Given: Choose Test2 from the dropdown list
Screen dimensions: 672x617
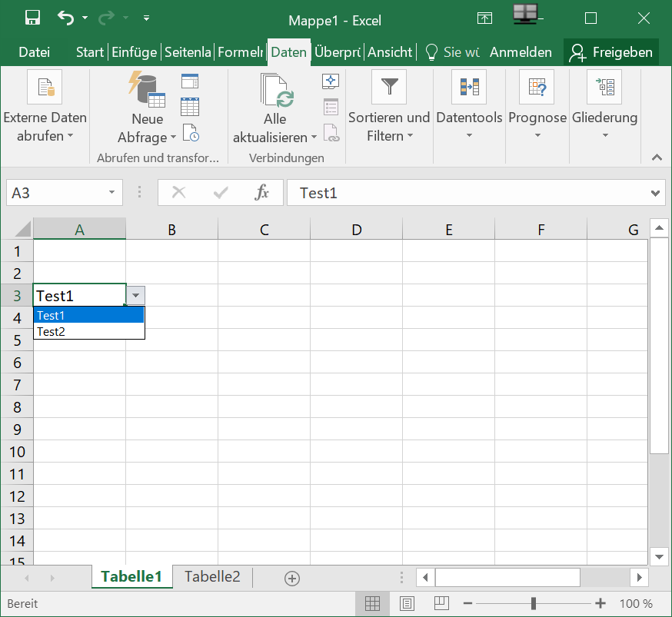Looking at the screenshot, I should point(88,331).
